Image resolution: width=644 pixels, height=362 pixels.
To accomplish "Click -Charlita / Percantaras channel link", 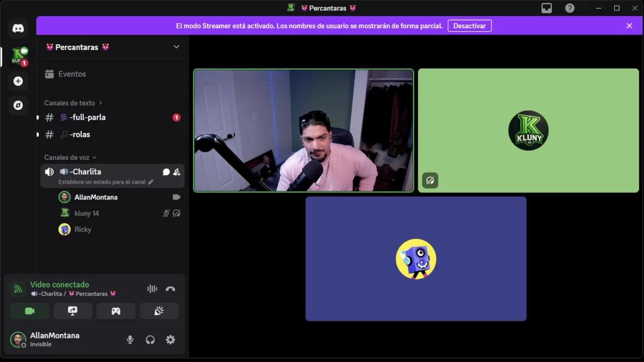I will click(73, 294).
